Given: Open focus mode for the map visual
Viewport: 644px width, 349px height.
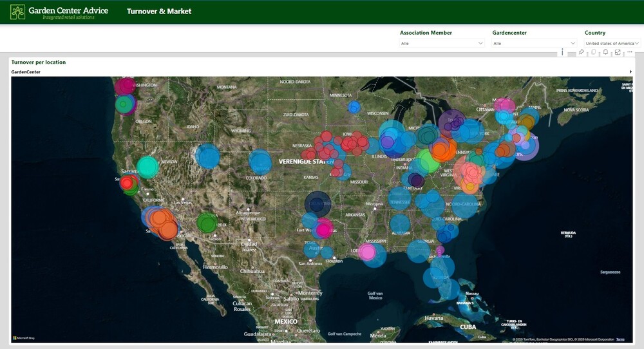Looking at the screenshot, I should point(618,52).
